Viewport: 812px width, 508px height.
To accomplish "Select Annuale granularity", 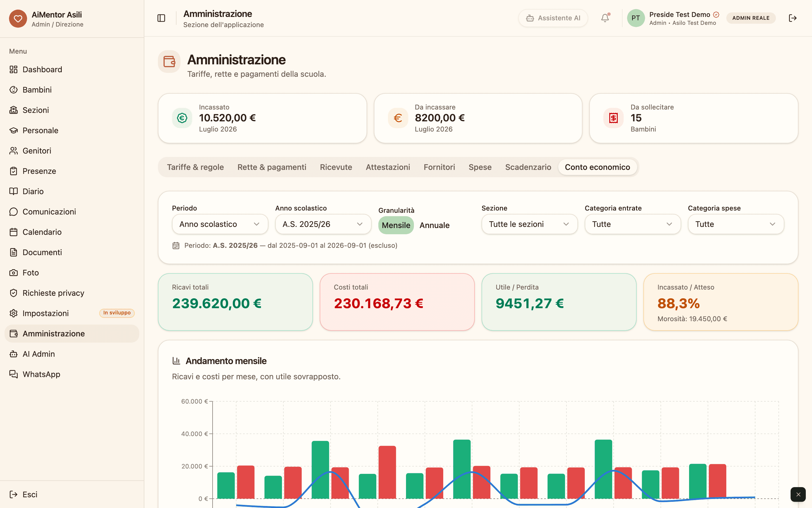I will 434,225.
